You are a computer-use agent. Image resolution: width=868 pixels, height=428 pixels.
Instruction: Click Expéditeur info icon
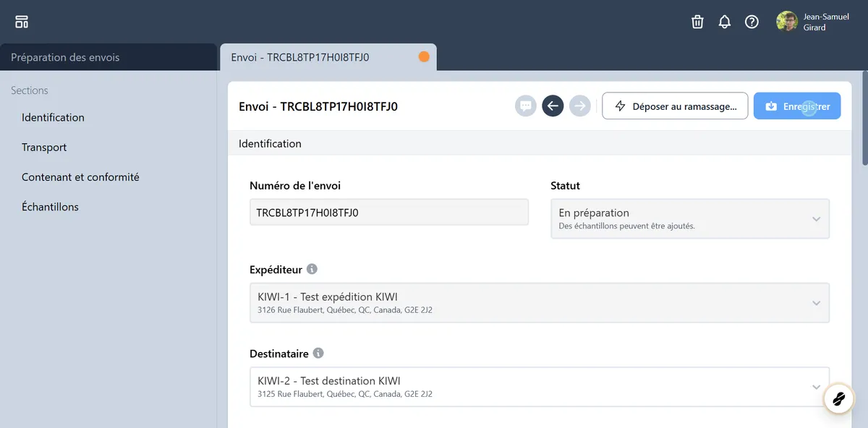click(312, 269)
